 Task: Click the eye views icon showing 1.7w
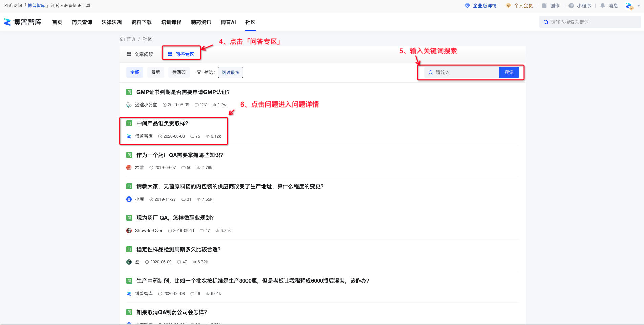point(214,105)
